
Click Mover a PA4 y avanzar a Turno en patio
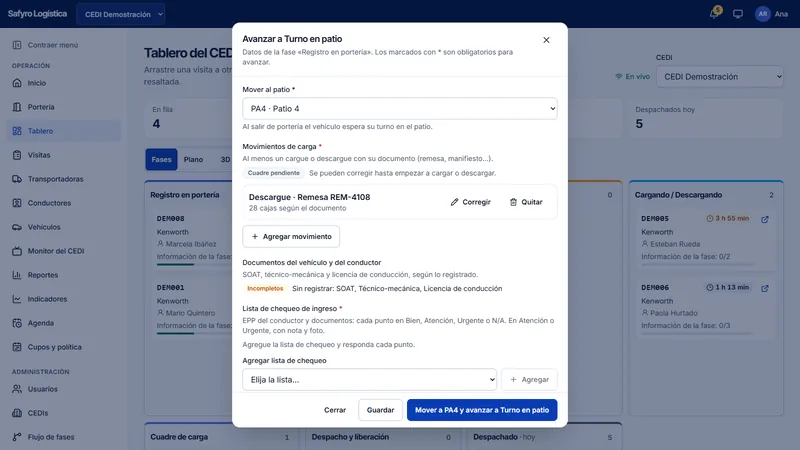pyautogui.click(x=482, y=410)
